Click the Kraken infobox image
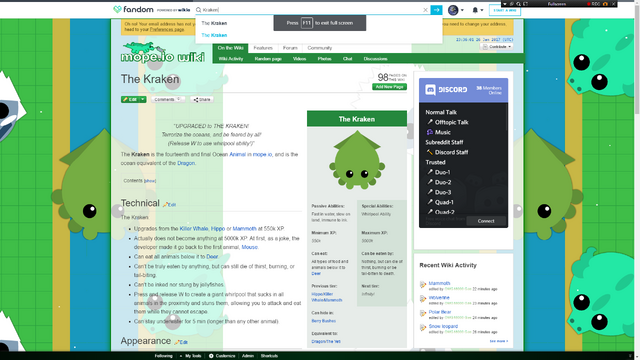Screen dimensions: 640x360 [x=357, y=160]
